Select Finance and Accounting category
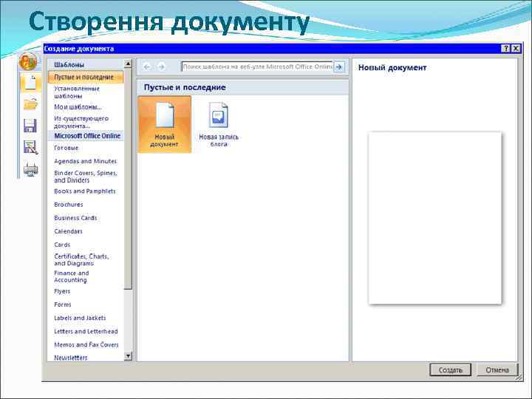Viewport: 532px width, 399px height. point(71,276)
